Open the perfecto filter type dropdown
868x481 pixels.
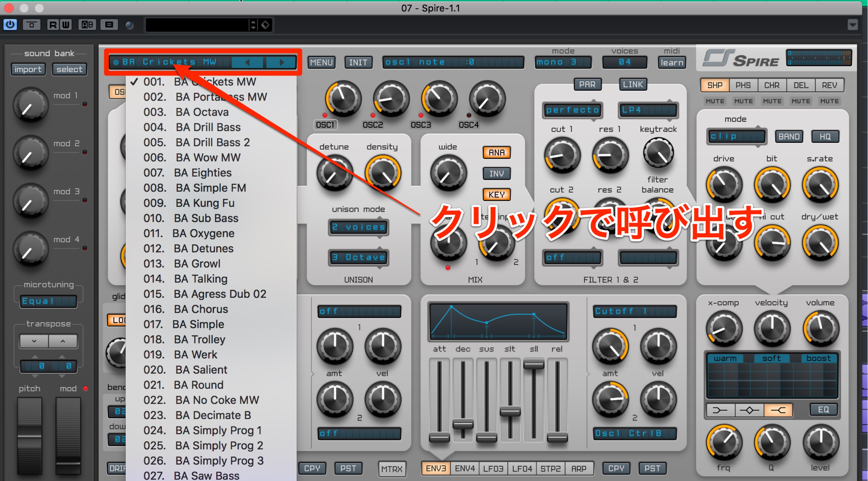(572, 110)
